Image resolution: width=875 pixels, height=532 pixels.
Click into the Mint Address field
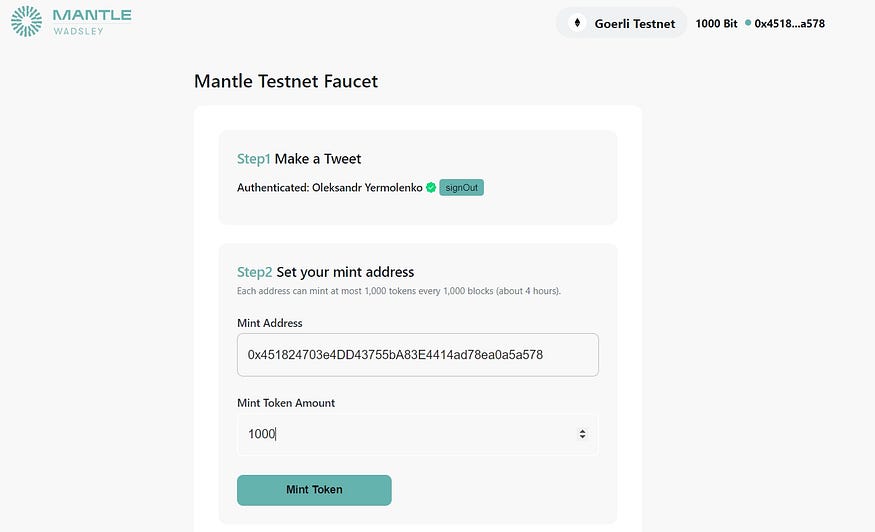coord(417,355)
